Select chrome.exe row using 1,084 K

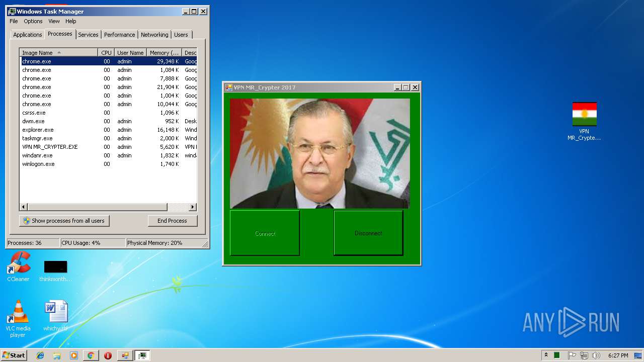108,70
